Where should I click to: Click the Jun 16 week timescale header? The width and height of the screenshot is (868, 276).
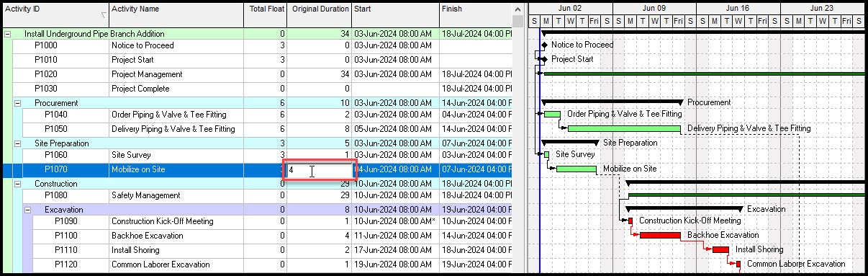738,8
